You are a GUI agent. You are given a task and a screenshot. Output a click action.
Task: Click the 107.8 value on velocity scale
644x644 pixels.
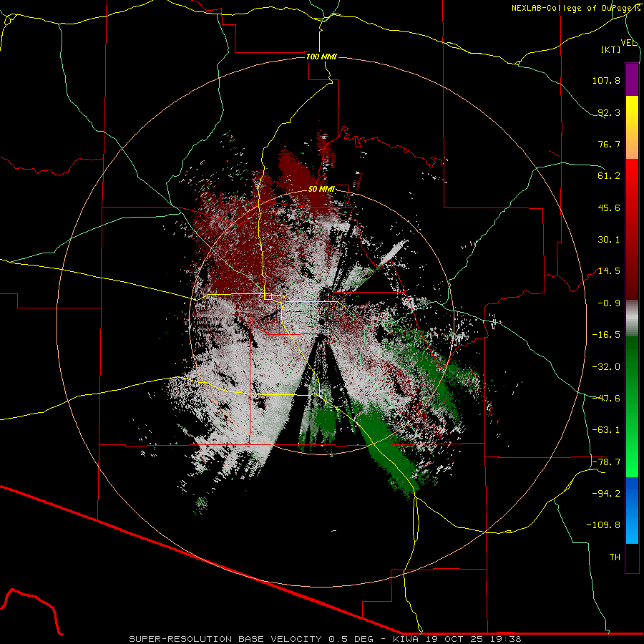point(606,80)
